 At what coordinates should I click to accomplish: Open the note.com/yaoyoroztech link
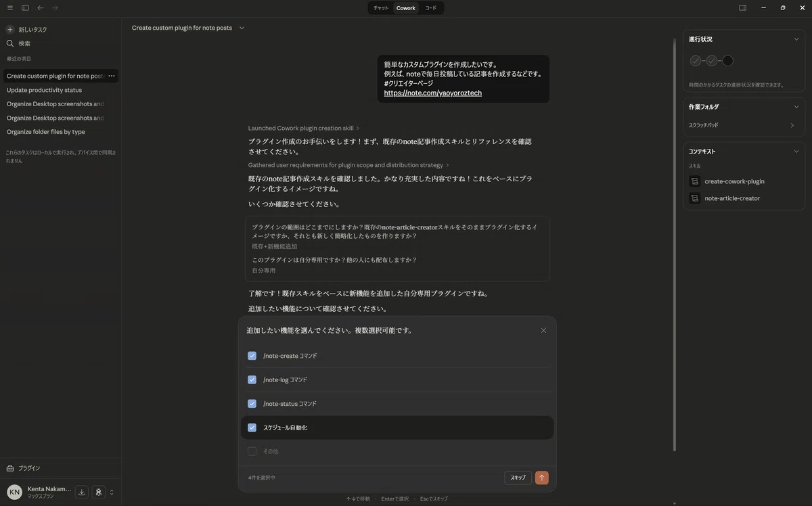click(x=433, y=93)
